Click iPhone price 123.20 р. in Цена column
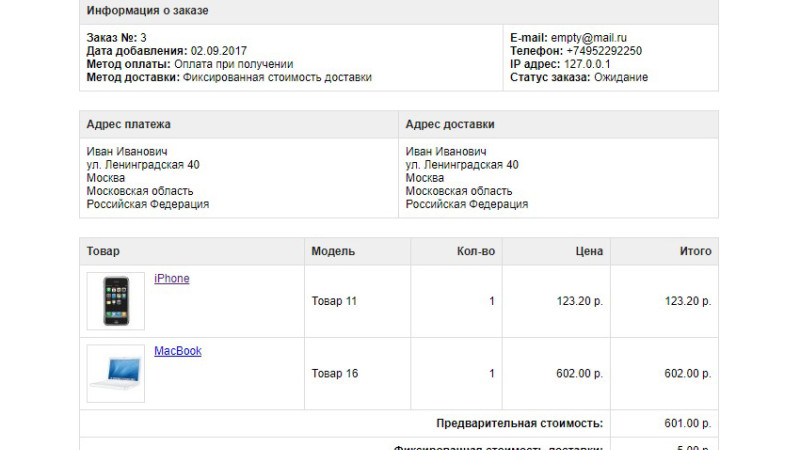The height and width of the screenshot is (450, 800). [580, 301]
